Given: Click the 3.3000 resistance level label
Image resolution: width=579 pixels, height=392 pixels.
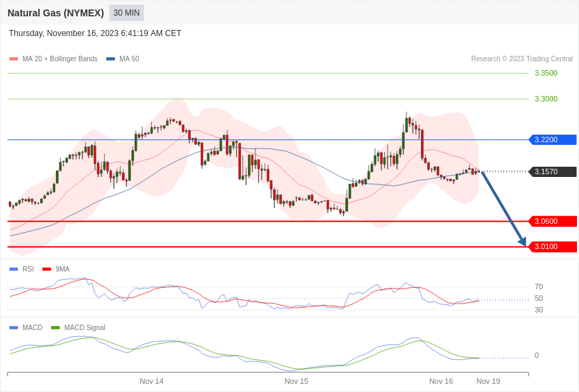Looking at the screenshot, I should pyautogui.click(x=546, y=99).
